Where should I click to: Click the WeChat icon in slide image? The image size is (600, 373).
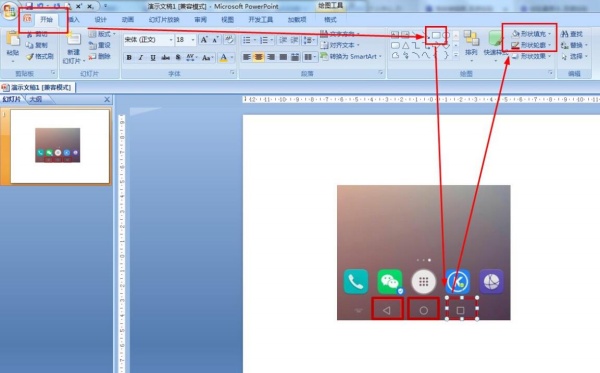390,282
